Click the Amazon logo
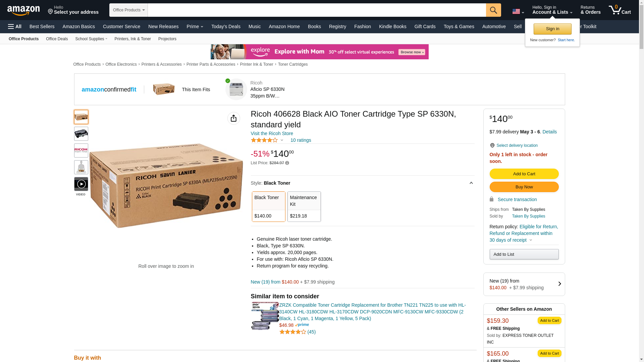 pos(23,11)
